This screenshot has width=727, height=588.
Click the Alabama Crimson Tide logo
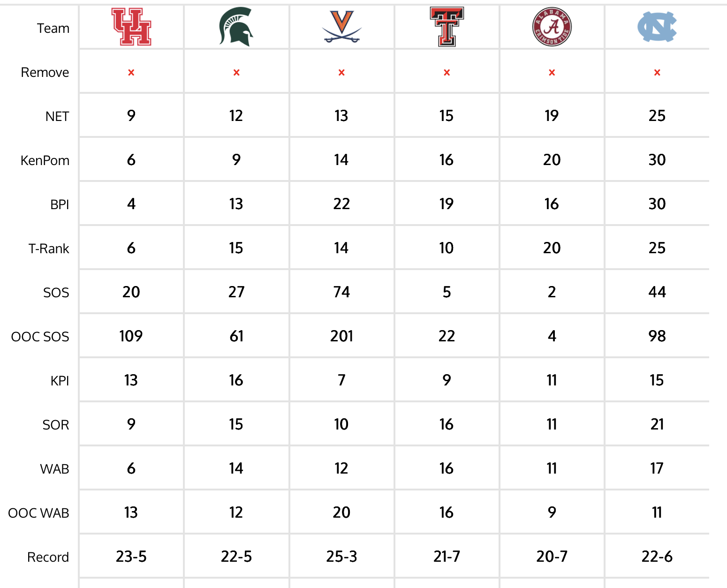tap(552, 27)
